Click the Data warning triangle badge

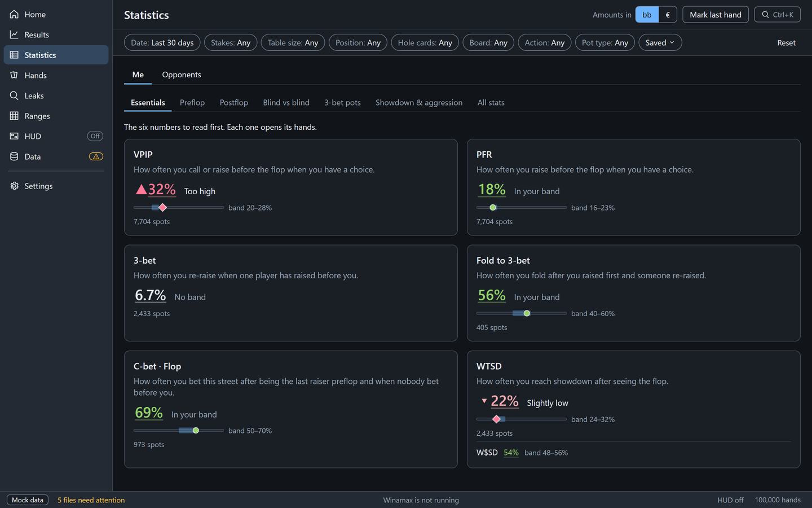click(x=96, y=156)
